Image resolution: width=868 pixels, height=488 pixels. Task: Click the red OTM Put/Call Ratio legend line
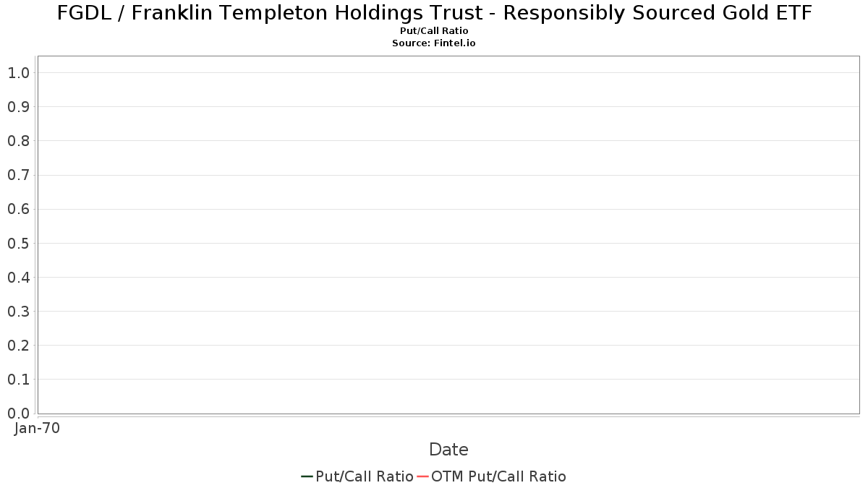point(423,476)
